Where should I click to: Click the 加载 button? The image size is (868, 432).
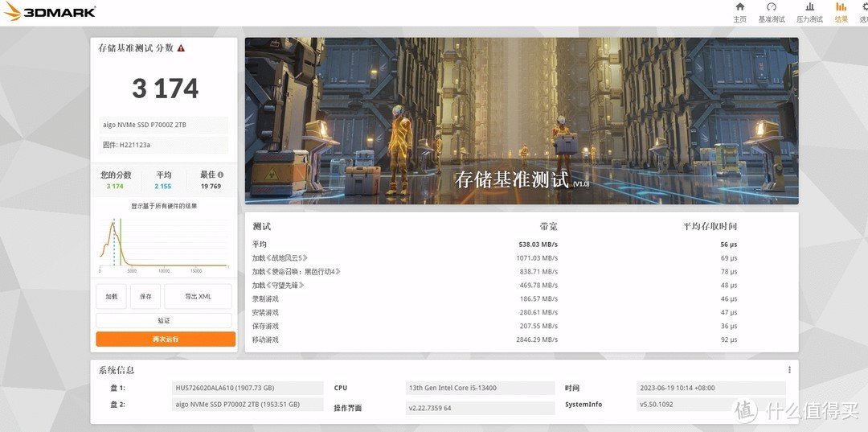(x=111, y=296)
